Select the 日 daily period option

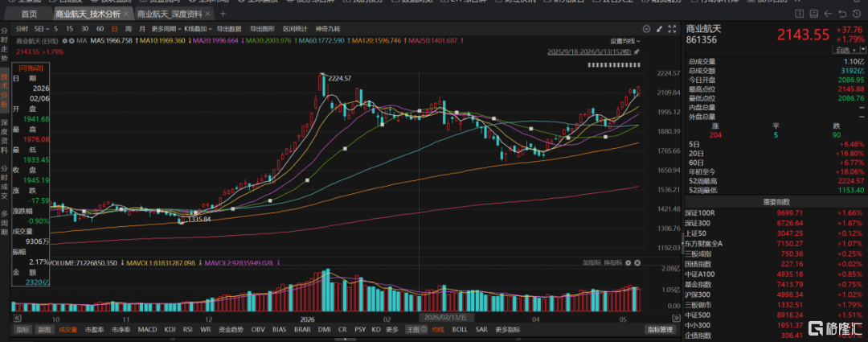pos(115,29)
